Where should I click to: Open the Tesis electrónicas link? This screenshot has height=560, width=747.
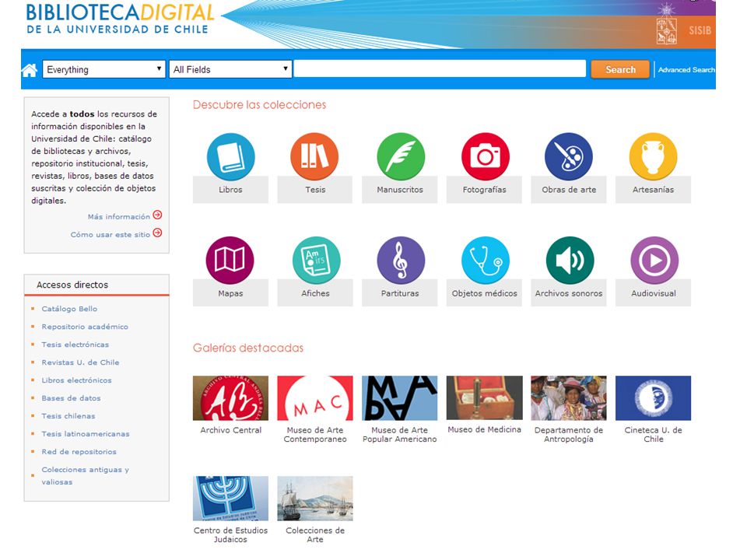click(x=75, y=345)
